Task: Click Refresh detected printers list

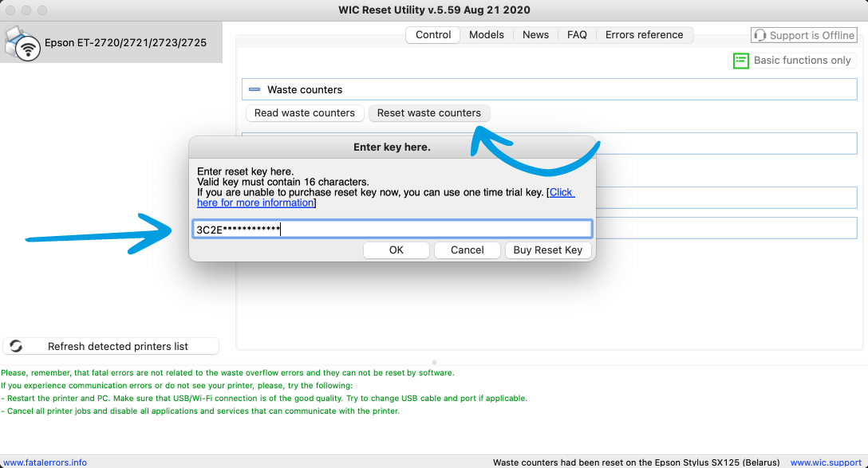Action: click(x=111, y=346)
